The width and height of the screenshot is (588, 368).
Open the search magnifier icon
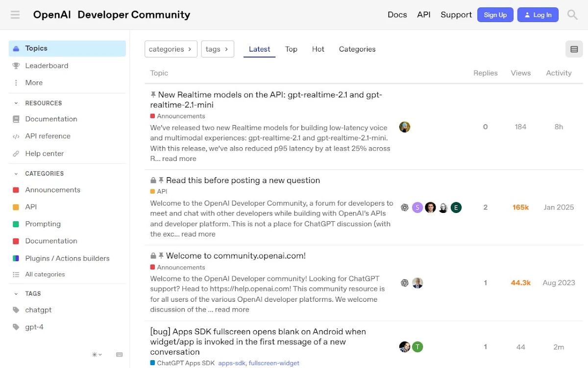click(572, 15)
